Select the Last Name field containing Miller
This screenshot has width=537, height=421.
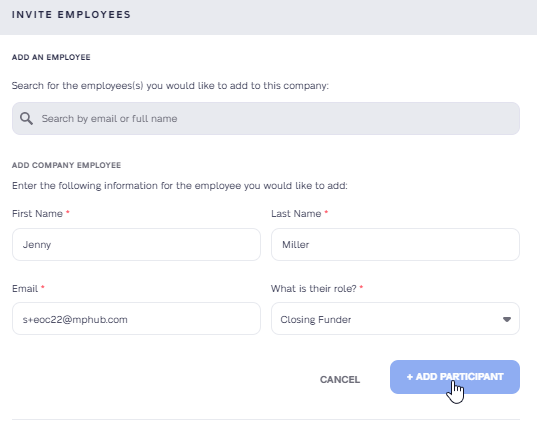[395, 245]
